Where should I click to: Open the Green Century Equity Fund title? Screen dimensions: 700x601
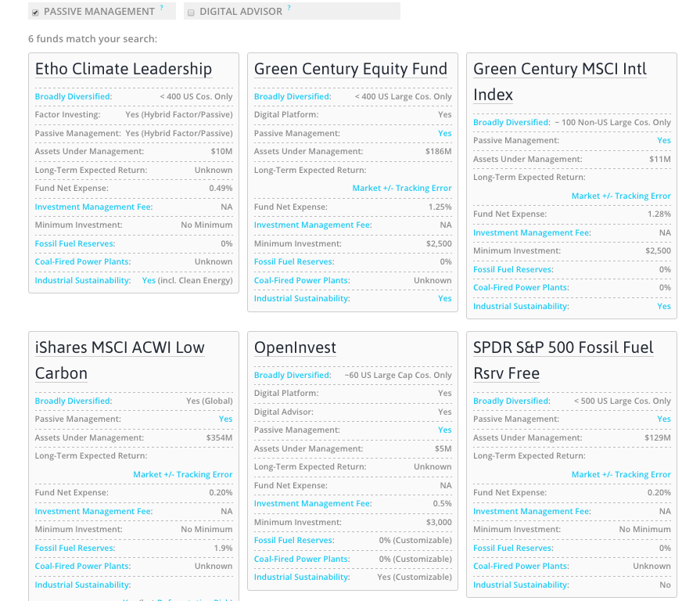[351, 69]
